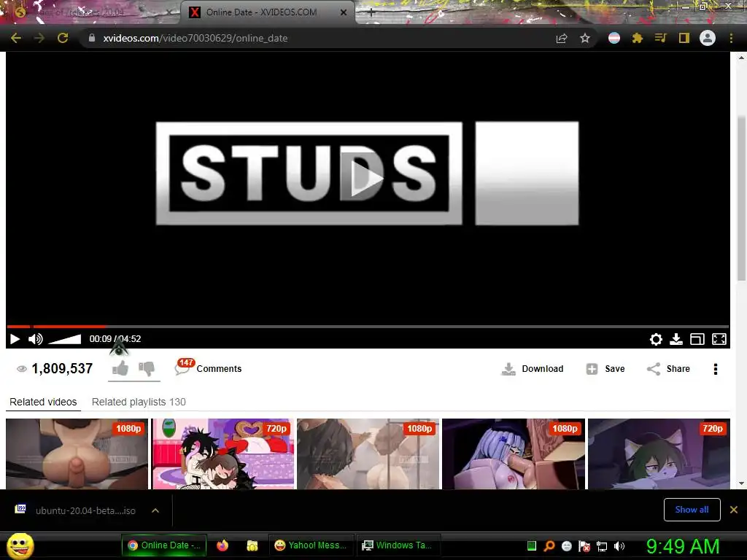Viewport: 747px width, 560px height.
Task: Toggle theater mode in the player
Action: point(697,339)
